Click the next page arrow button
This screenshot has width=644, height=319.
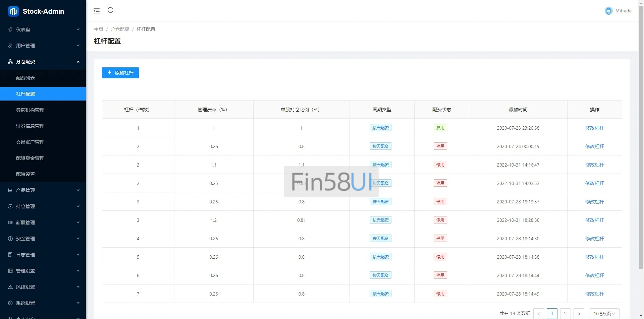[x=579, y=314]
